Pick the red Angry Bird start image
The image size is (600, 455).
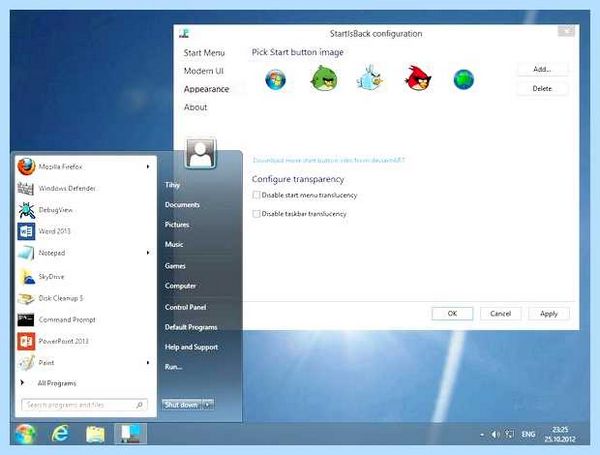click(418, 78)
